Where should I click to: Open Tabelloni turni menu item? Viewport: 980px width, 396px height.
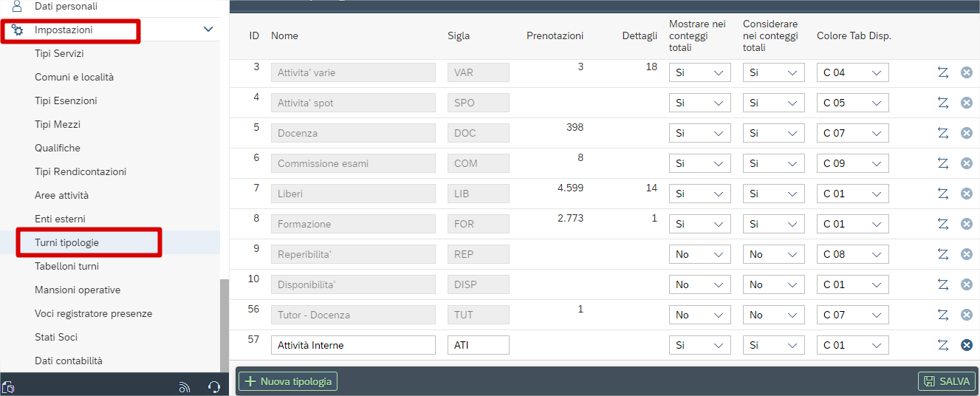tap(66, 266)
